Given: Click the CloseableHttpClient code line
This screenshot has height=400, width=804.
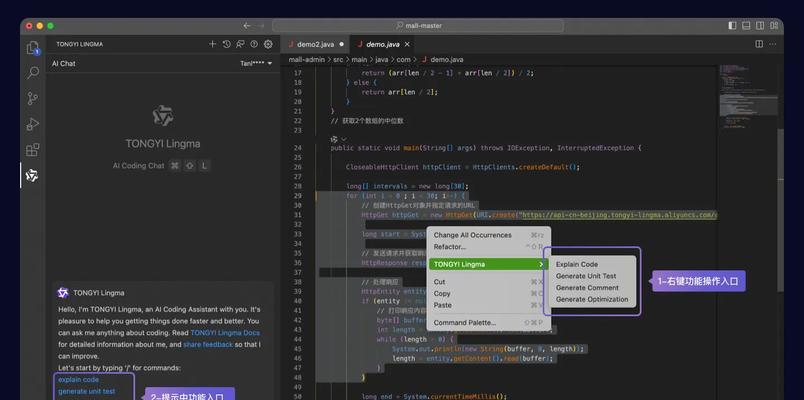Looking at the screenshot, I should point(463,167).
